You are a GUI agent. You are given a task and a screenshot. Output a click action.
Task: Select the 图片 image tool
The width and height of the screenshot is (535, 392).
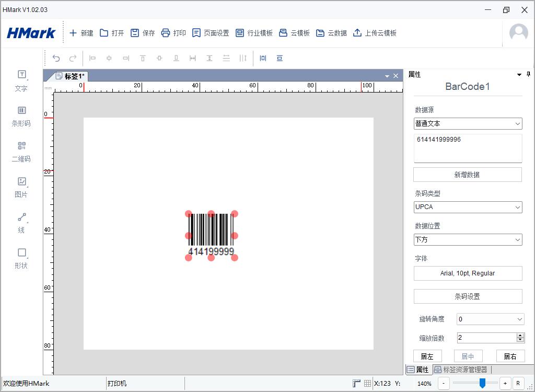tap(21, 188)
